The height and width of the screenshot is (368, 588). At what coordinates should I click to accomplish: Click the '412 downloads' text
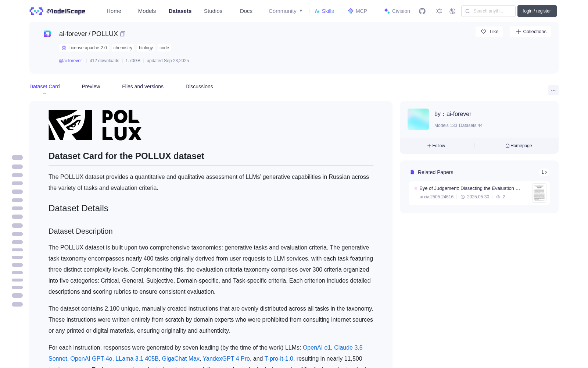(104, 61)
